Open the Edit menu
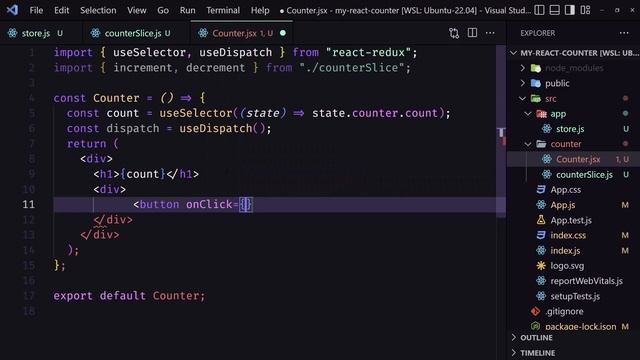 [61, 10]
